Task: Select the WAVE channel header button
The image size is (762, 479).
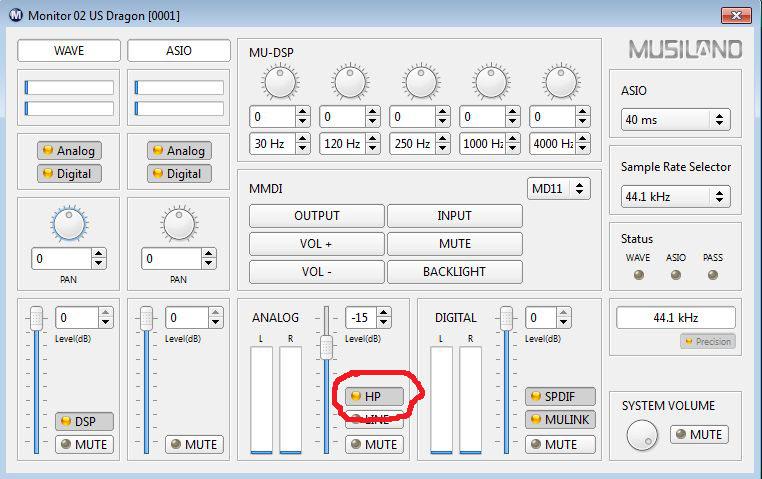Action: point(69,51)
